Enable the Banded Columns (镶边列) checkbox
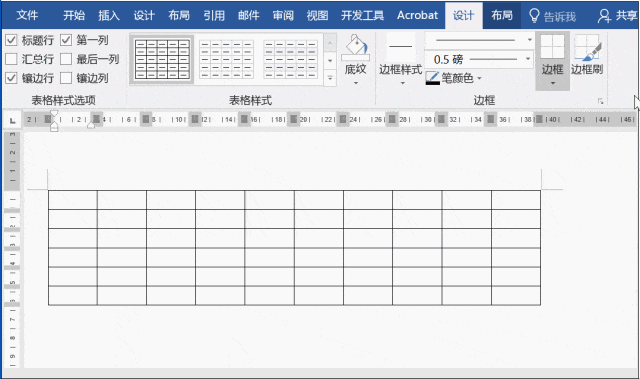Image resolution: width=640 pixels, height=379 pixels. coord(66,78)
